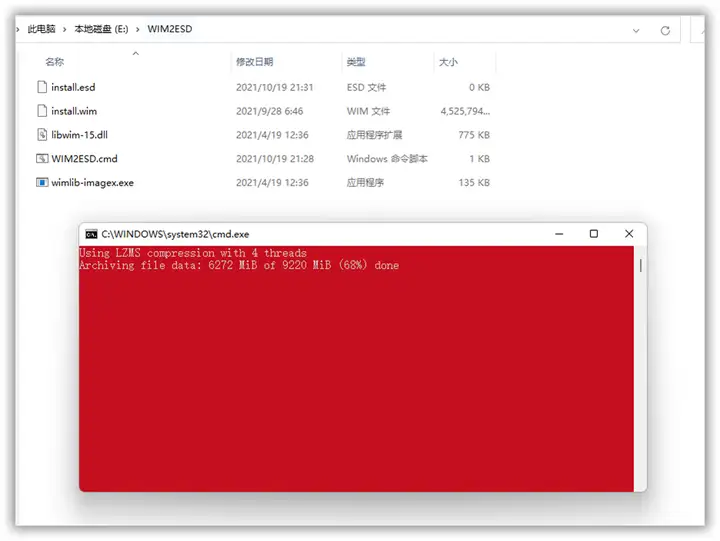Viewport: 720px width, 541px height.
Task: Sort files by 大小 column header
Action: (448, 62)
